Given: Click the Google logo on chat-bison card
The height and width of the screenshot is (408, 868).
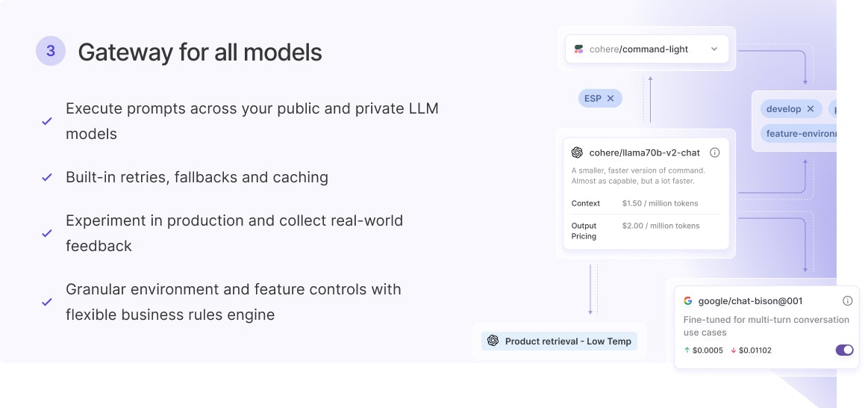Looking at the screenshot, I should coord(688,301).
